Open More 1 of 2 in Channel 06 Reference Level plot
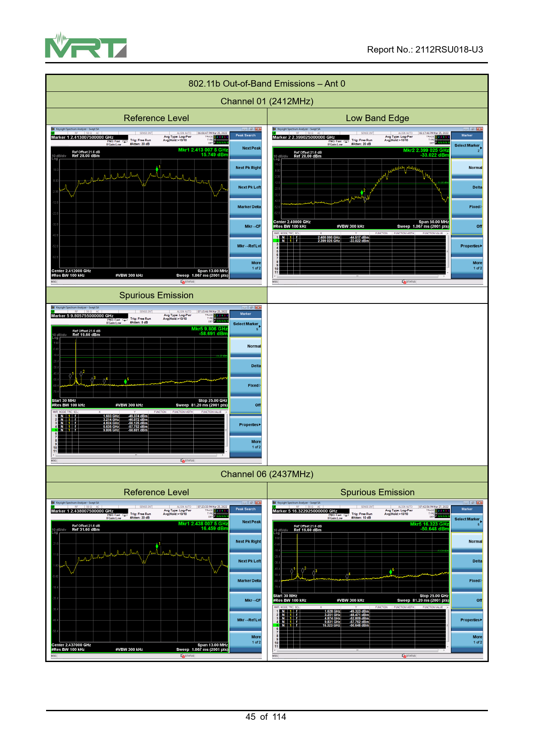 tap(245, 640)
